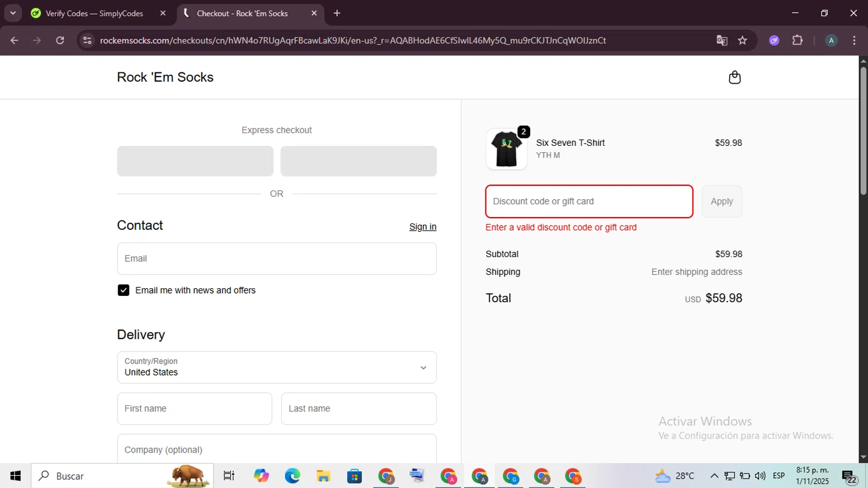Viewport: 868px width, 488px height.
Task: Reload the checkout page
Action: tap(60, 41)
